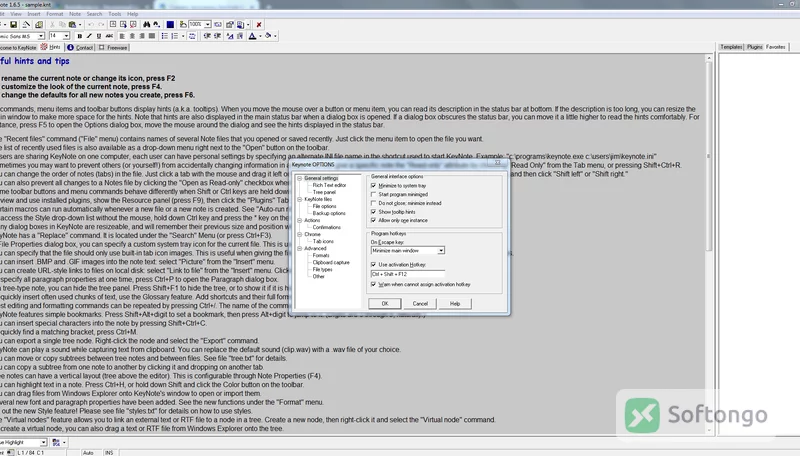Screen dimensions: 800x456
Task: Click the activation hotkey input field
Action: pyautogui.click(x=408, y=274)
